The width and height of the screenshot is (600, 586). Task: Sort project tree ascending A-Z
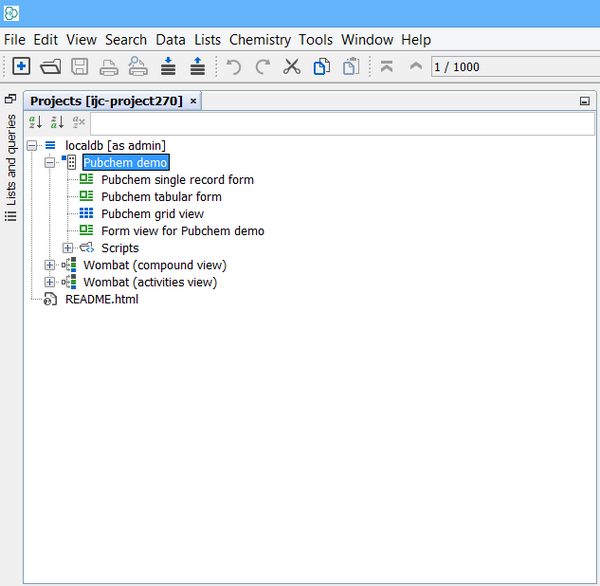coord(35,122)
